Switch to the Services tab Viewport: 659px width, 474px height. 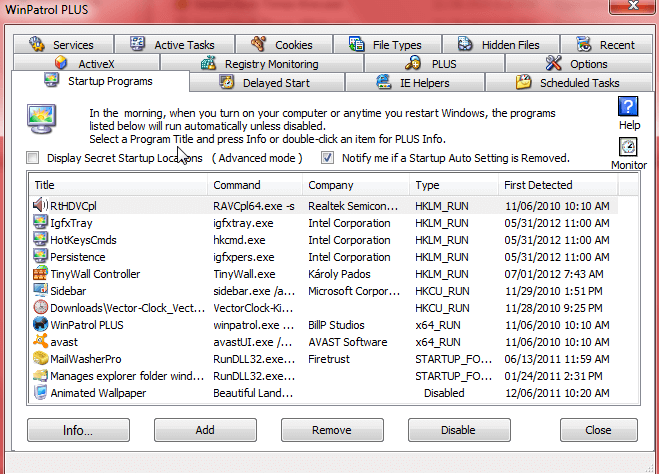pos(63,44)
